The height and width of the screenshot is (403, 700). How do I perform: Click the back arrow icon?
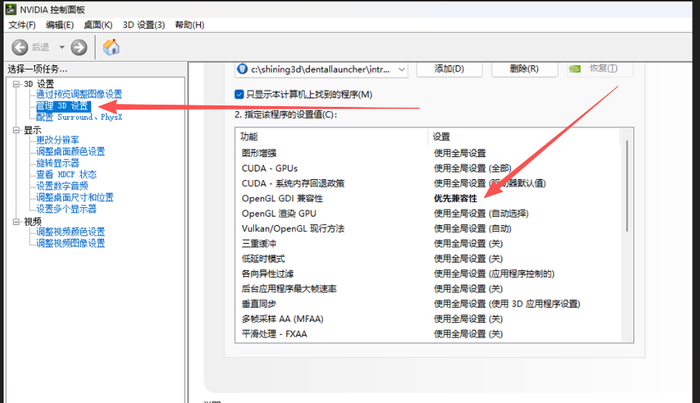[x=20, y=47]
